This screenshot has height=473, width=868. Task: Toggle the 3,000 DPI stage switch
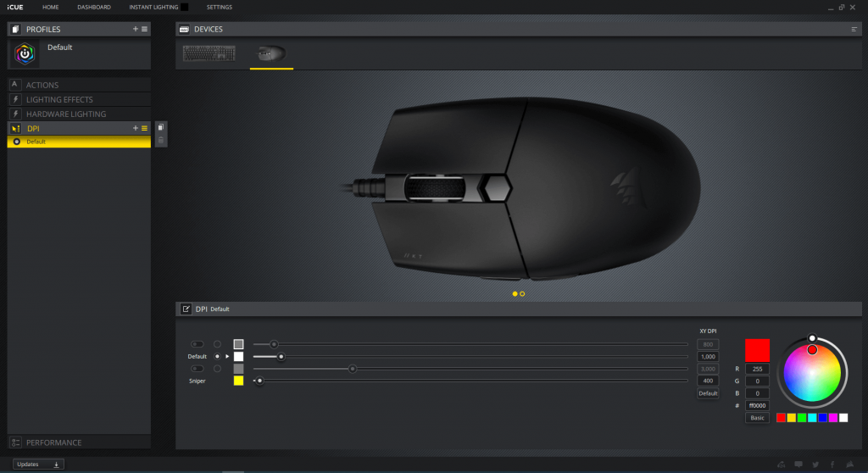pyautogui.click(x=197, y=369)
